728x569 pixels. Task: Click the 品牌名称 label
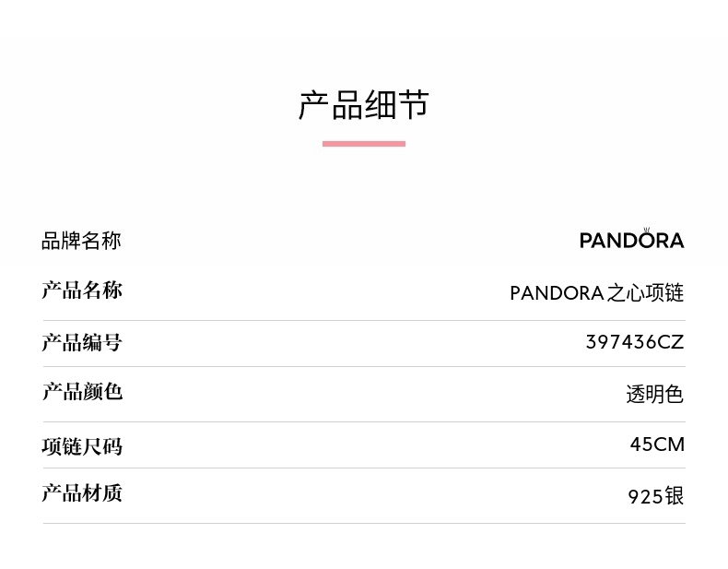click(81, 242)
